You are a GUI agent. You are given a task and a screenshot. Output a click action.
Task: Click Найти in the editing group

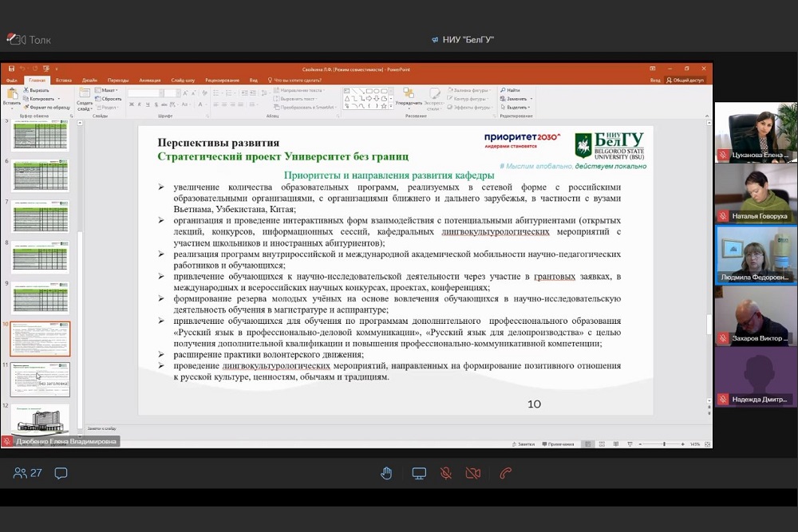click(x=512, y=90)
